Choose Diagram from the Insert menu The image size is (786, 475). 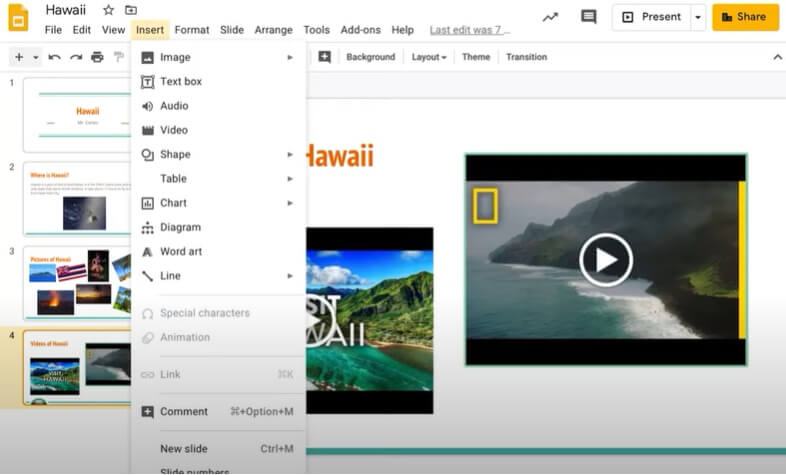(219, 227)
